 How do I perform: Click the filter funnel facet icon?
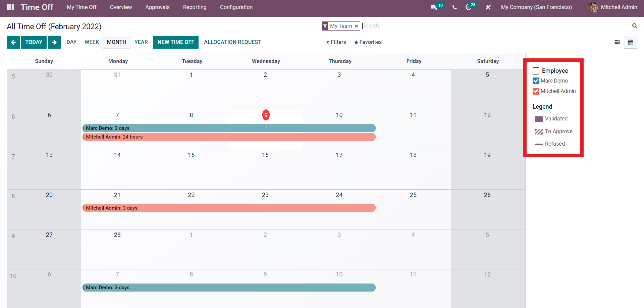click(325, 26)
